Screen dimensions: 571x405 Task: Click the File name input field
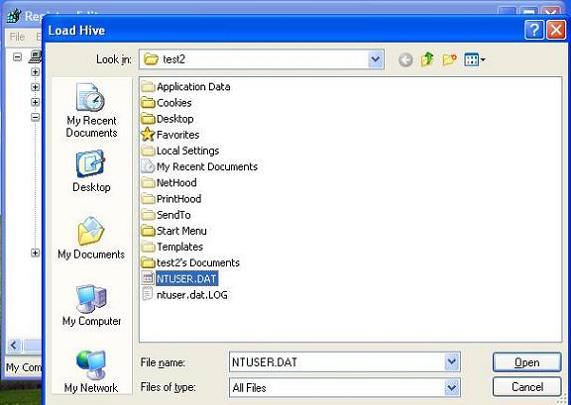(x=338, y=362)
